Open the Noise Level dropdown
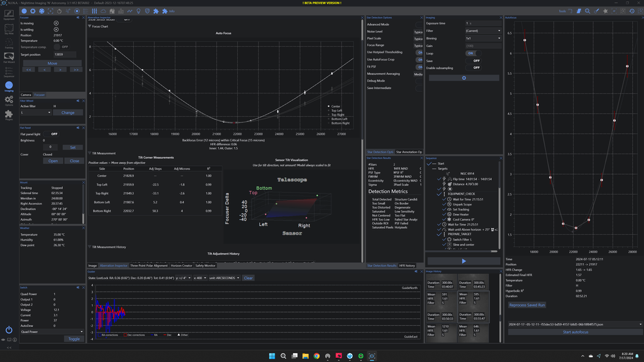The width and height of the screenshot is (644, 362). (x=418, y=31)
